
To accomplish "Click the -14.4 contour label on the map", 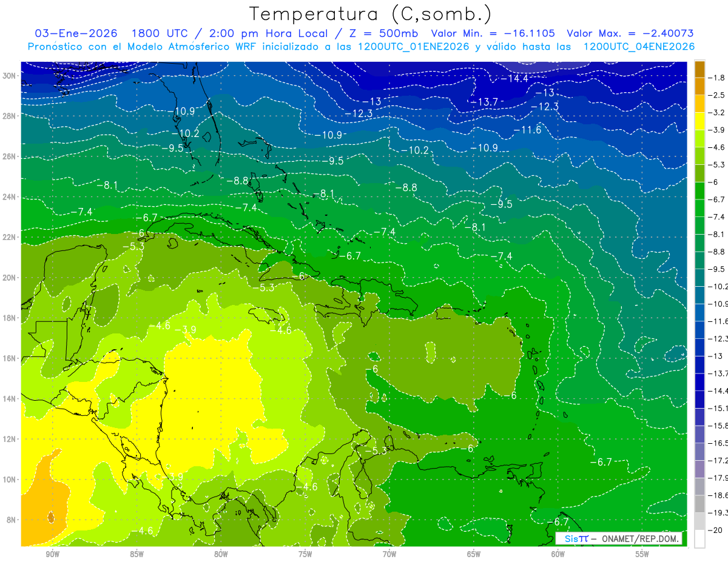I will click(514, 78).
